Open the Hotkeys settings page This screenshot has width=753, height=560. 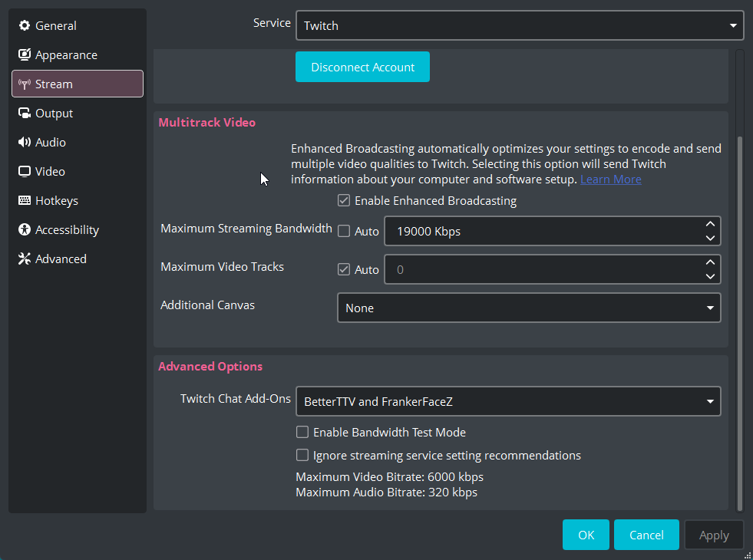[x=78, y=200]
